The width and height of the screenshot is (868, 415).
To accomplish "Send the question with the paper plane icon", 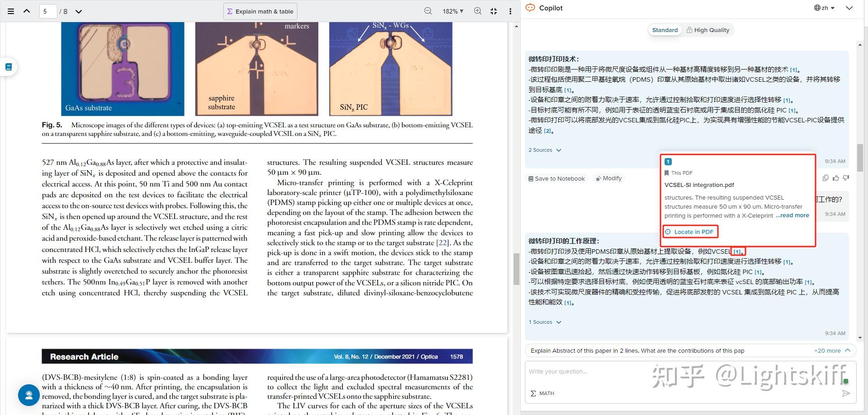I will [x=847, y=393].
